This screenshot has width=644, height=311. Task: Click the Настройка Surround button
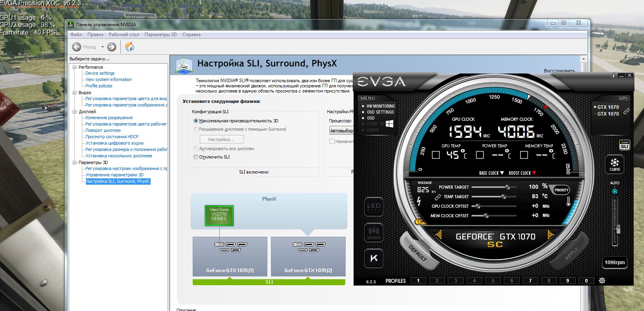(x=222, y=139)
